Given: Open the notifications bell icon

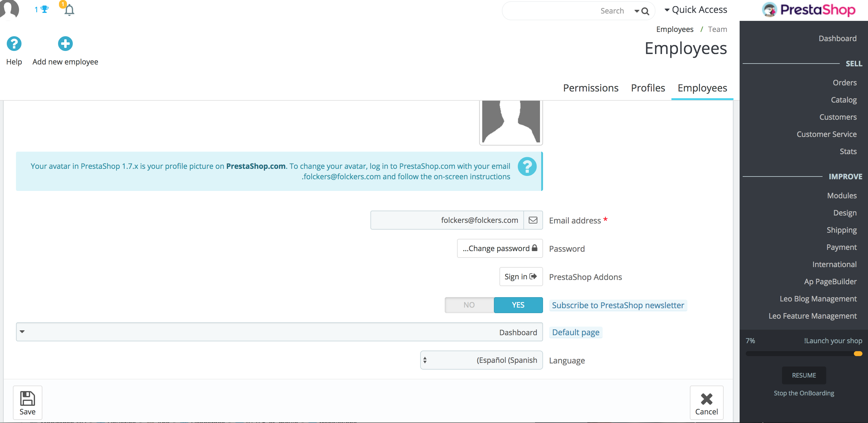Looking at the screenshot, I should (x=69, y=10).
